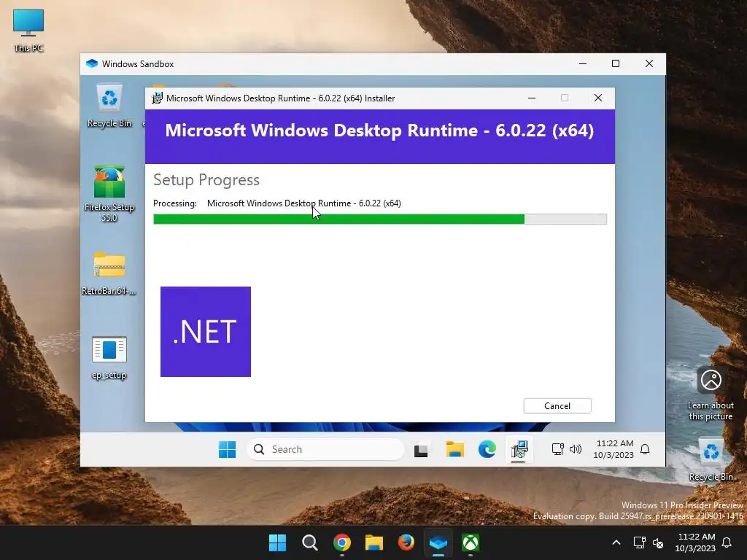Click the setup progress bar
This screenshot has width=747, height=560.
click(379, 219)
